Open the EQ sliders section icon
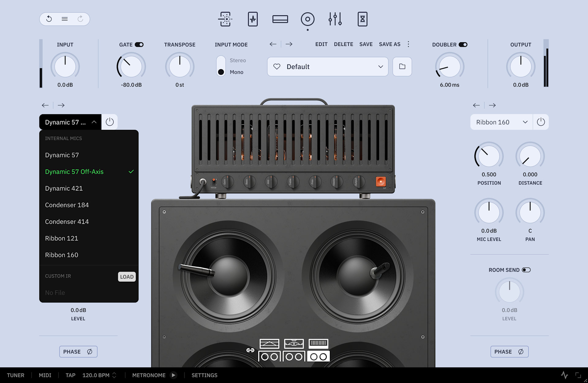588x383 pixels. pos(335,19)
